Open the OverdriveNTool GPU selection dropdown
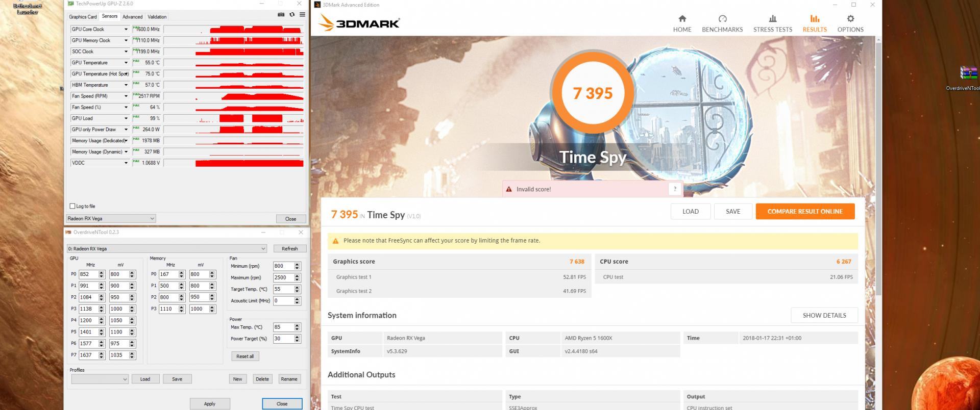980x410 pixels. (167, 248)
